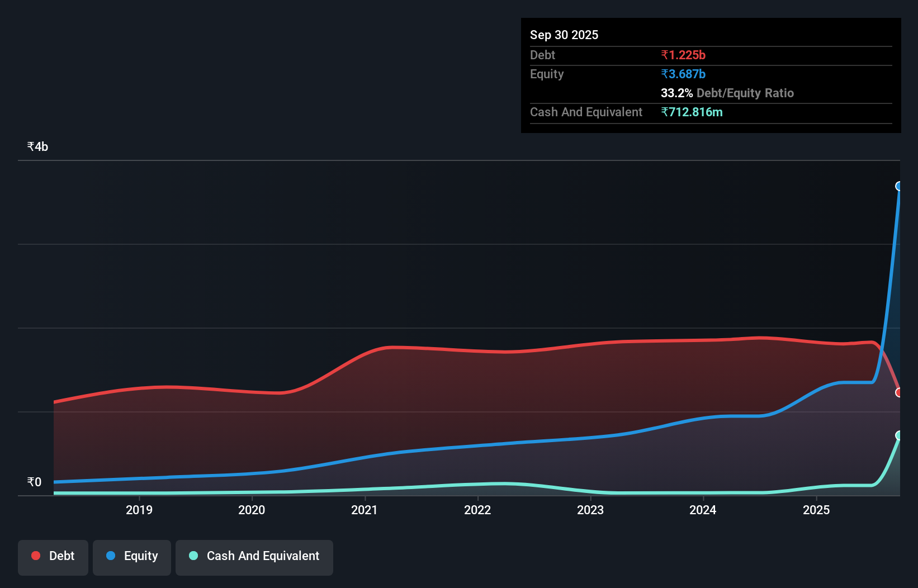Toggle the Cash And Equivalent series visibility
This screenshot has width=918, height=588.
pos(254,556)
